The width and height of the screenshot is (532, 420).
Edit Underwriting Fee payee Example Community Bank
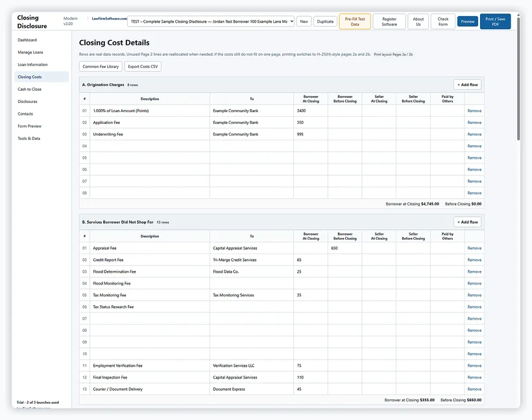point(252,134)
